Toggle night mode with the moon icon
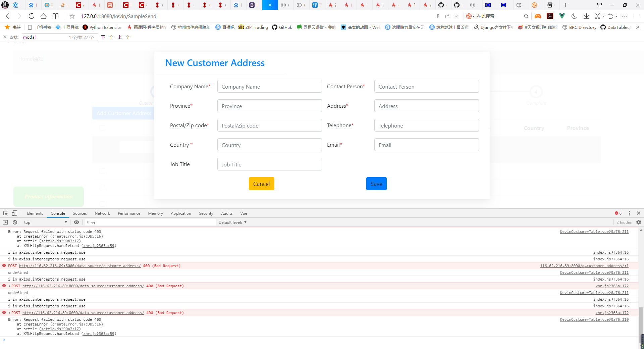 coord(574,16)
